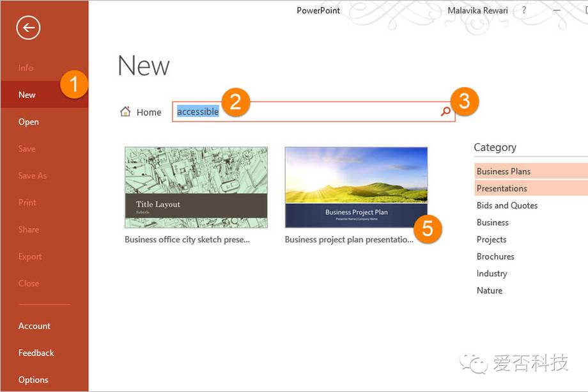Click the search magnifier icon
Viewport: 588px width, 392px height.
(x=445, y=111)
